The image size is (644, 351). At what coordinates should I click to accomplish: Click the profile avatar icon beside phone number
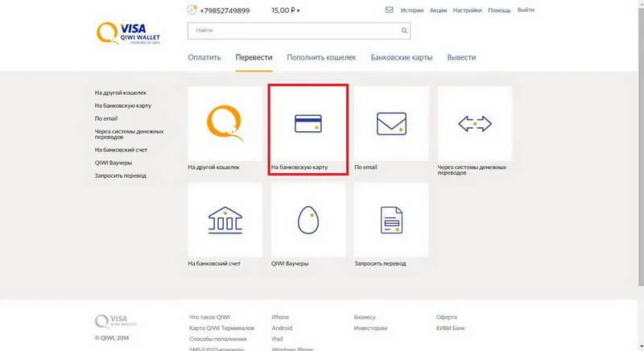point(192,10)
